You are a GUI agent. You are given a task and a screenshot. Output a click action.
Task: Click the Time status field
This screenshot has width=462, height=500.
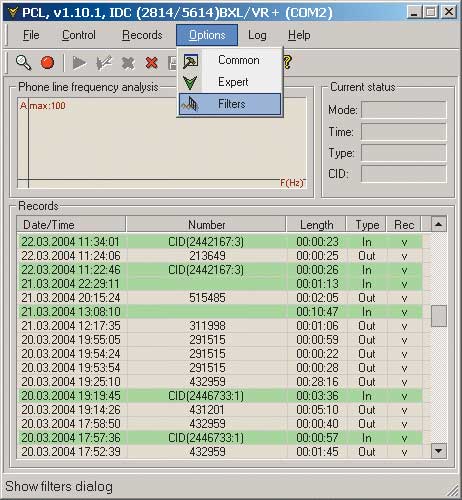(404, 132)
